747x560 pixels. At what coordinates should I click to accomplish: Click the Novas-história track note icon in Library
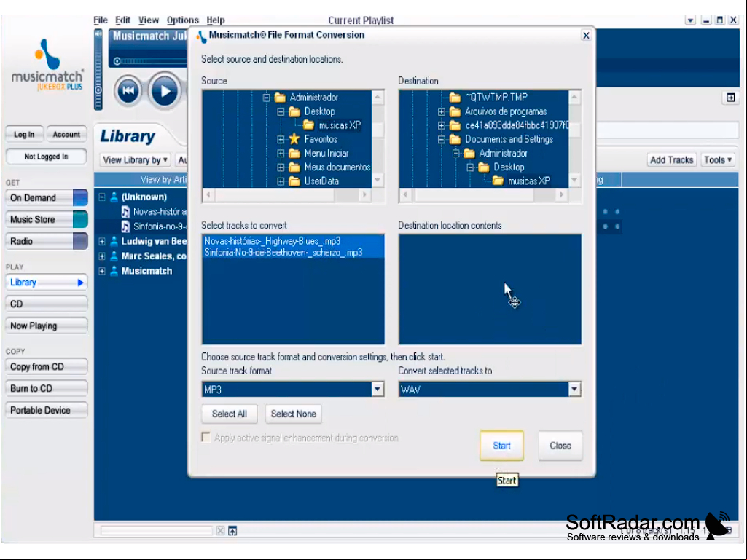125,211
